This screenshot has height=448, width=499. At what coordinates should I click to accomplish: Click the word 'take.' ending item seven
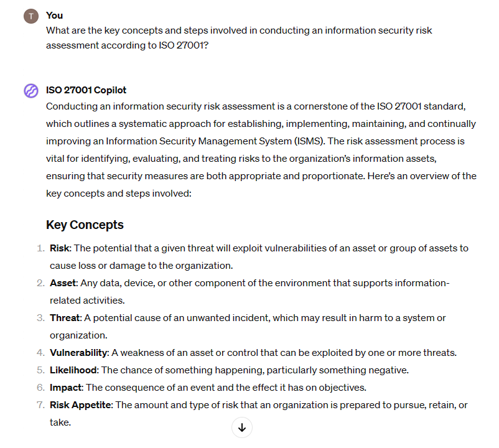pyautogui.click(x=60, y=422)
